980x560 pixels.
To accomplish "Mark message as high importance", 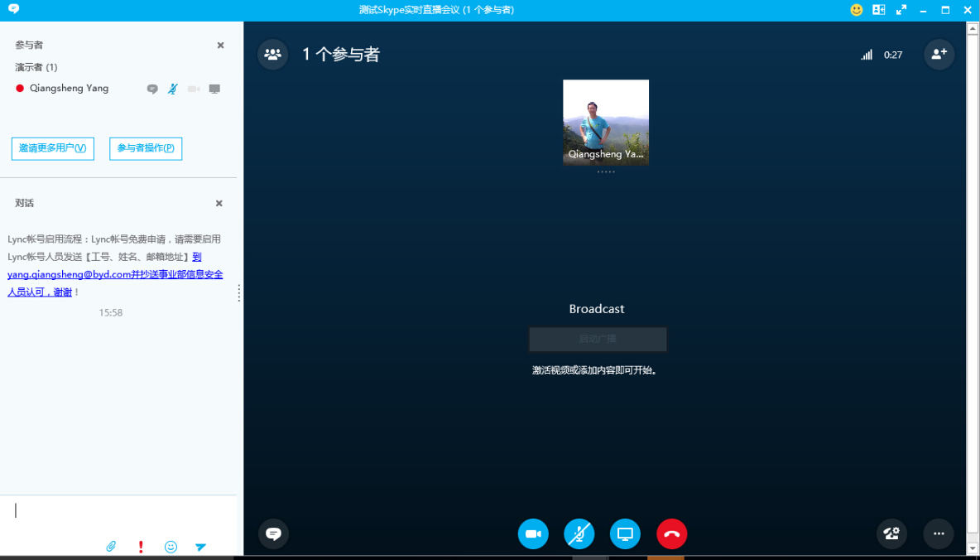I will [141, 546].
